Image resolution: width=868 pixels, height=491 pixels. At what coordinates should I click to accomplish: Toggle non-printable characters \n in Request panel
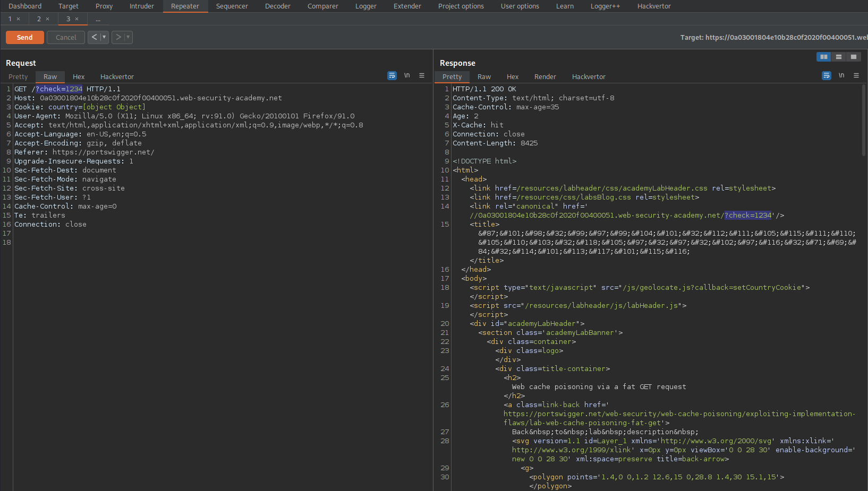407,76
